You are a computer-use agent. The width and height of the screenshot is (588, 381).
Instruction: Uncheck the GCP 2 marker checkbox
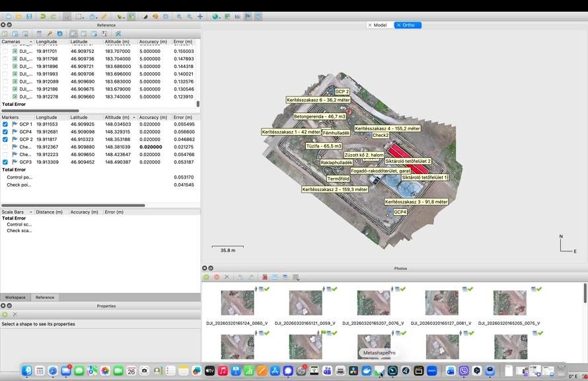tap(5, 140)
